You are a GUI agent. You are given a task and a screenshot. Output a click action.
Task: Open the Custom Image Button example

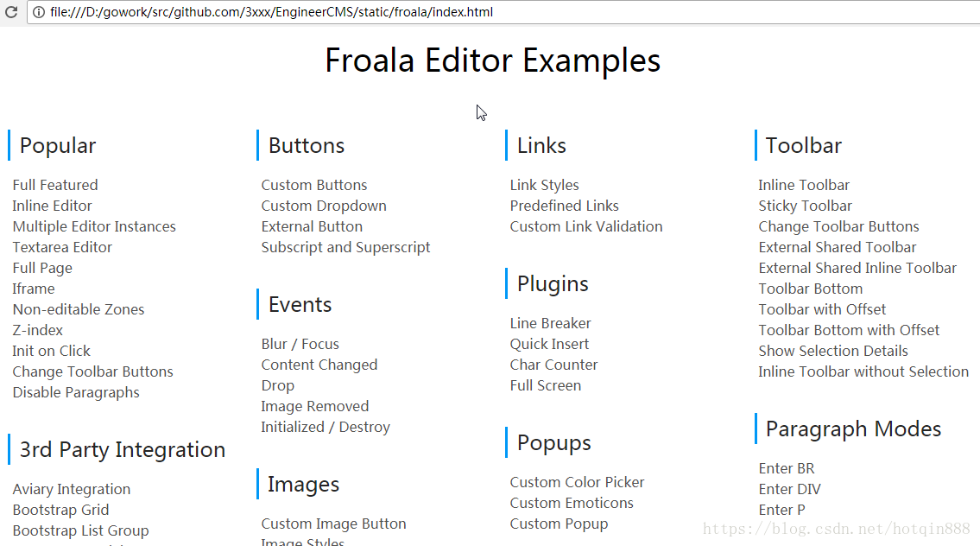[333, 524]
